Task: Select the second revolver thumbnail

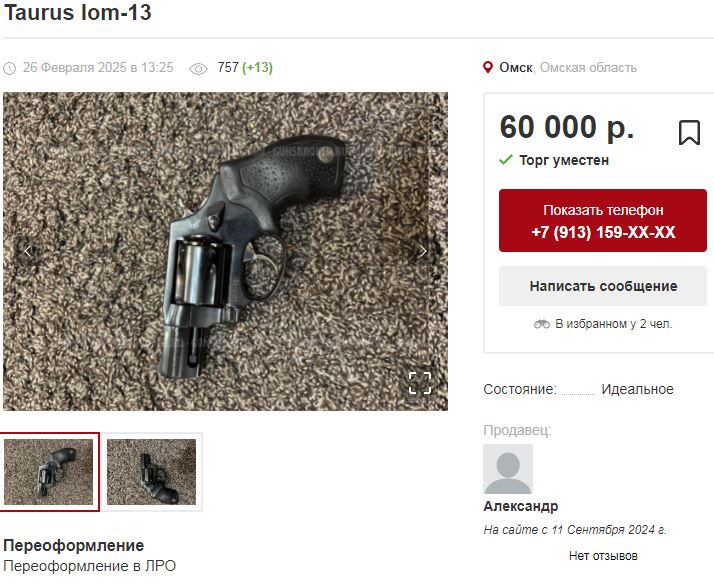Action: 152,472
